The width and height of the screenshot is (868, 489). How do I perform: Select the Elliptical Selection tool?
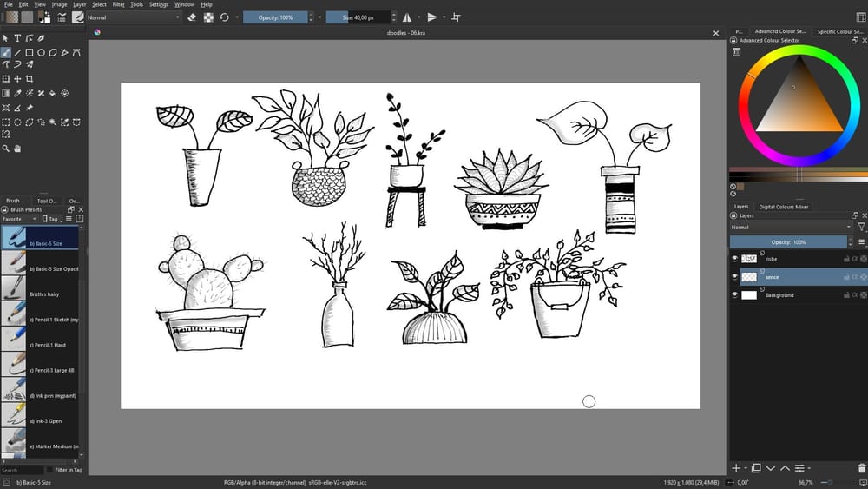click(17, 122)
